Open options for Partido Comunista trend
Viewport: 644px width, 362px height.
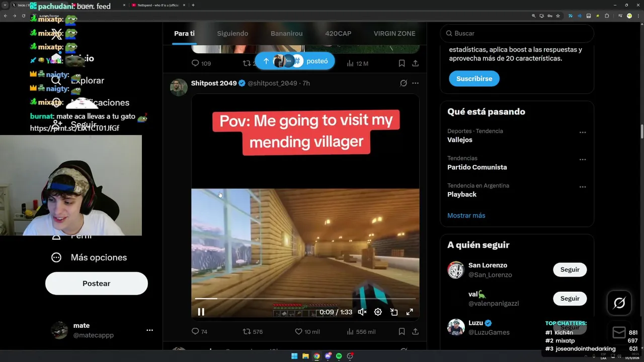point(583,160)
